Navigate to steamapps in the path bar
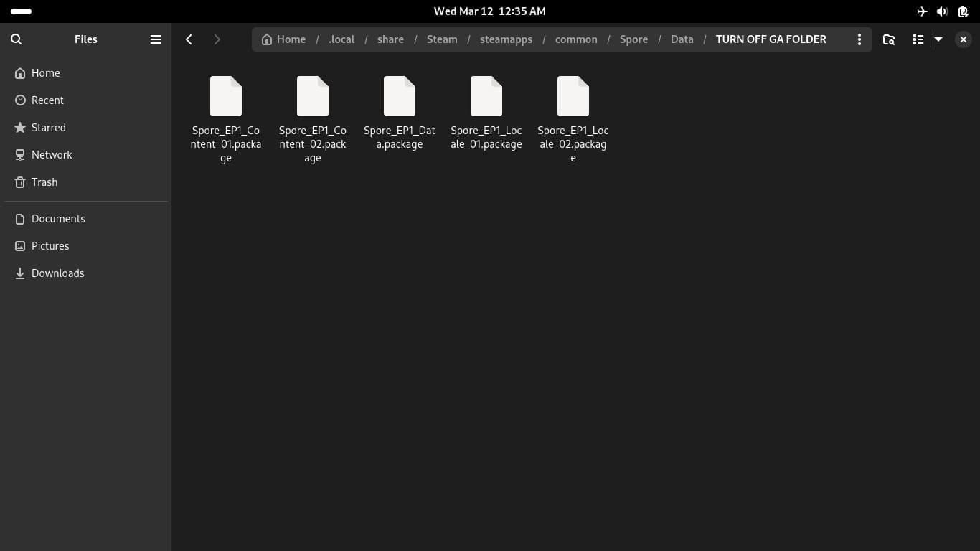 click(506, 39)
